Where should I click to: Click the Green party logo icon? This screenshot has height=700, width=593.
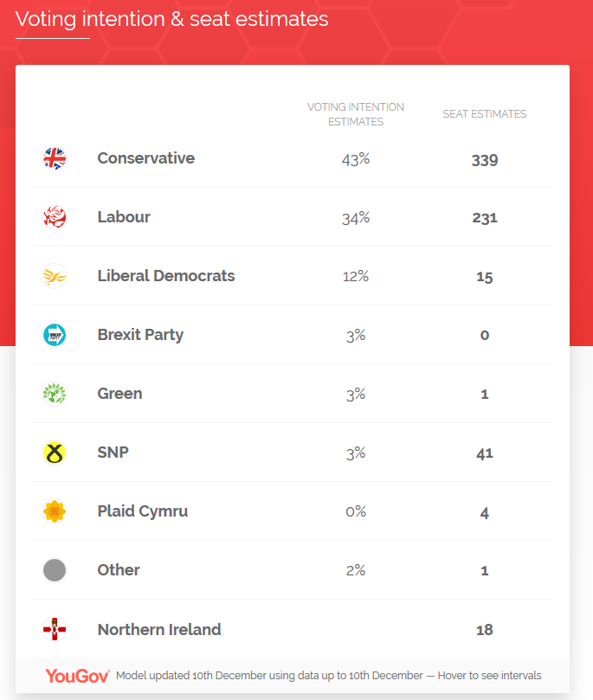55,394
